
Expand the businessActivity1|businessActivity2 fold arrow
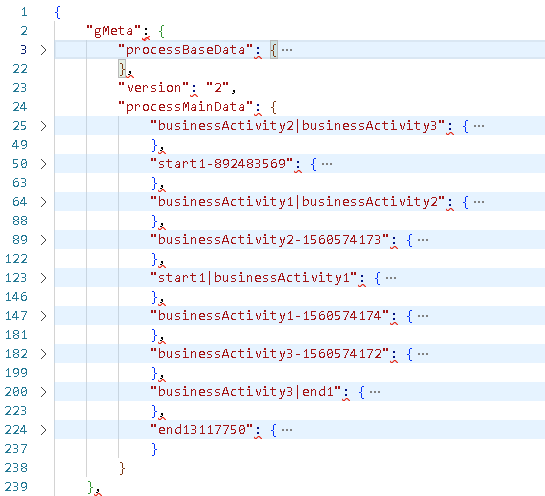coord(43,202)
